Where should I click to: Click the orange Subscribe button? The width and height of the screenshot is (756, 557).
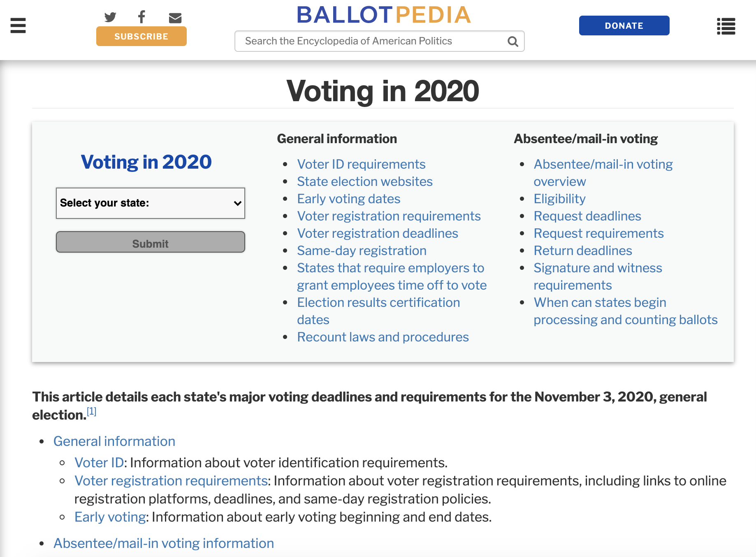[x=141, y=36]
